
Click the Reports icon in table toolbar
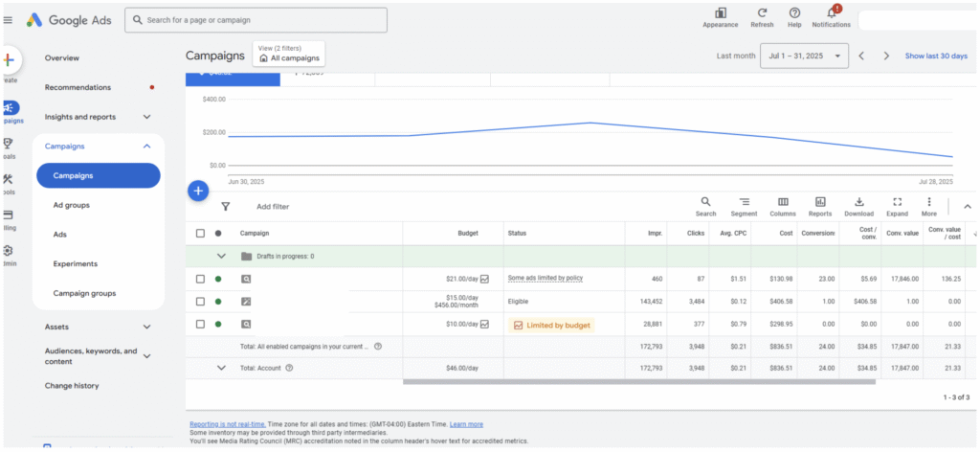click(820, 202)
